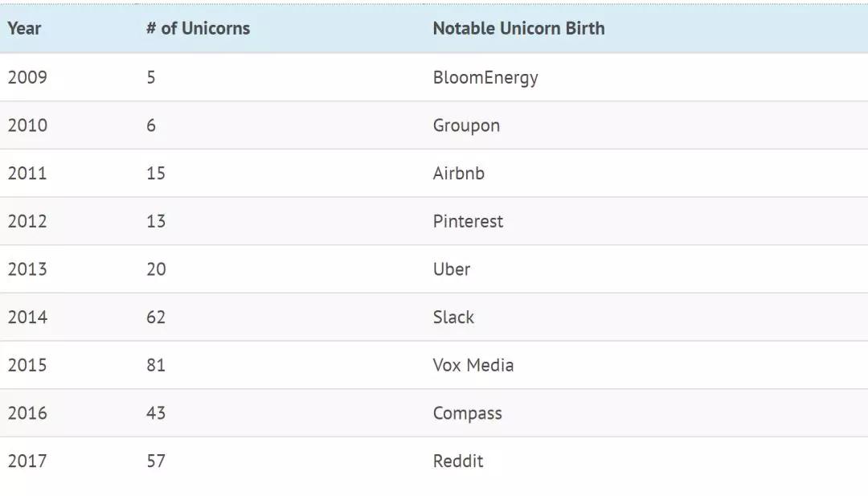
Task: Select the Pinterest cell
Action: (x=468, y=222)
